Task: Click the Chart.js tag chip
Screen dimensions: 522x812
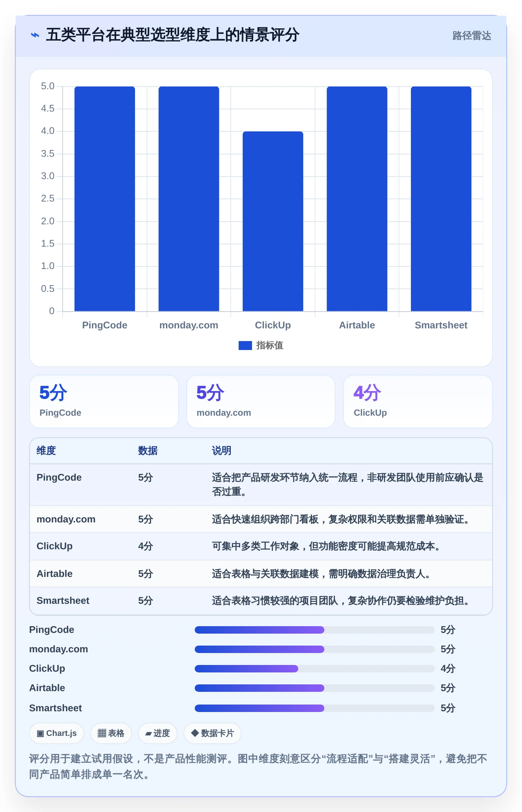Action: [x=57, y=733]
